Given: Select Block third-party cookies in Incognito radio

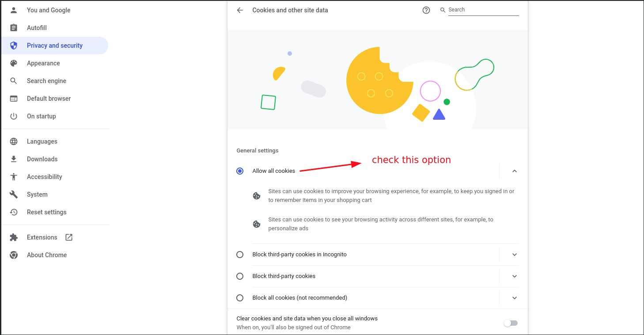Looking at the screenshot, I should [240, 255].
